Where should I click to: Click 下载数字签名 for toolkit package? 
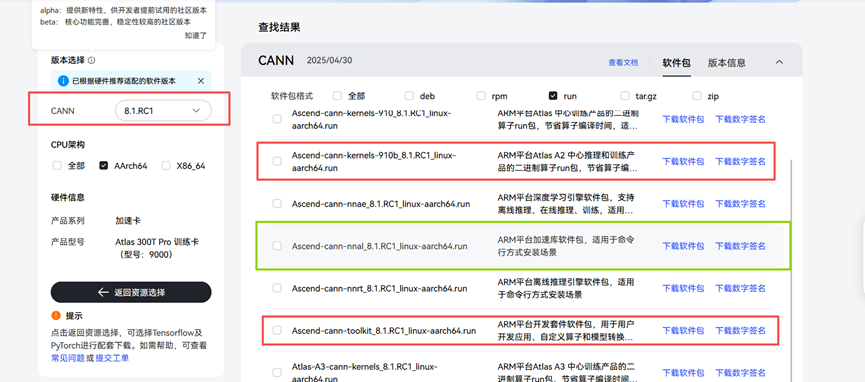click(740, 331)
